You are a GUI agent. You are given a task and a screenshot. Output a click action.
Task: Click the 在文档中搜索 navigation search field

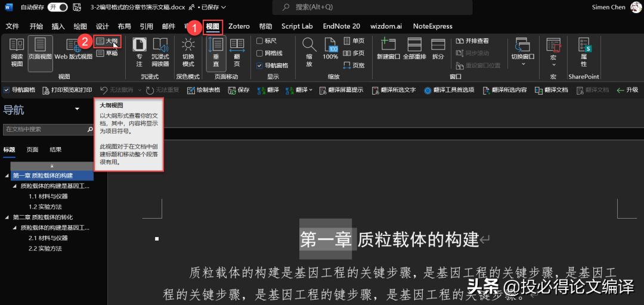[x=45, y=129]
